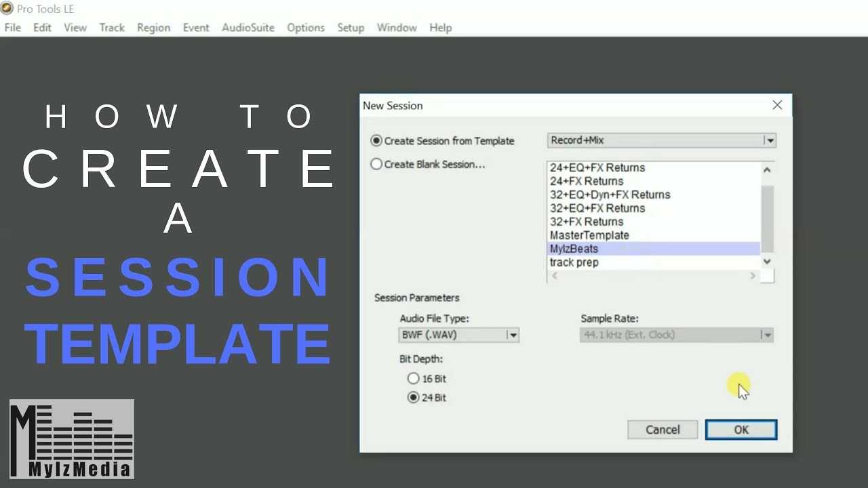Click the Pro Tools LE app icon
Screen dimensions: 868x488
click(x=7, y=9)
